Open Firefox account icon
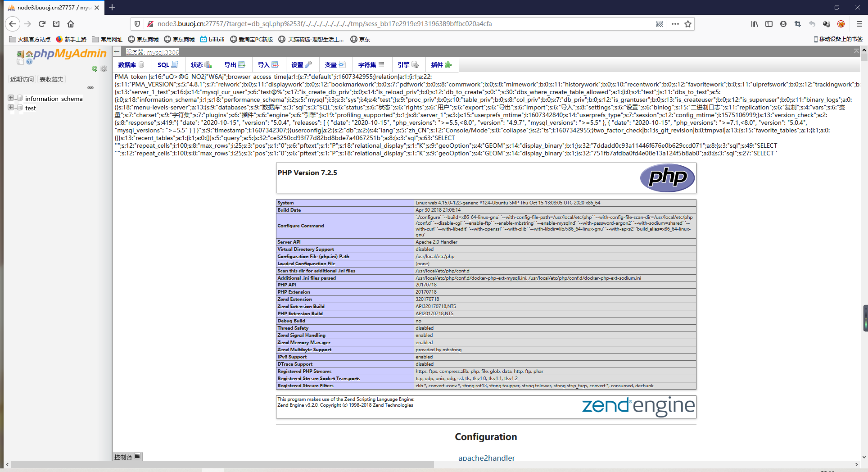The width and height of the screenshot is (868, 472). [783, 24]
